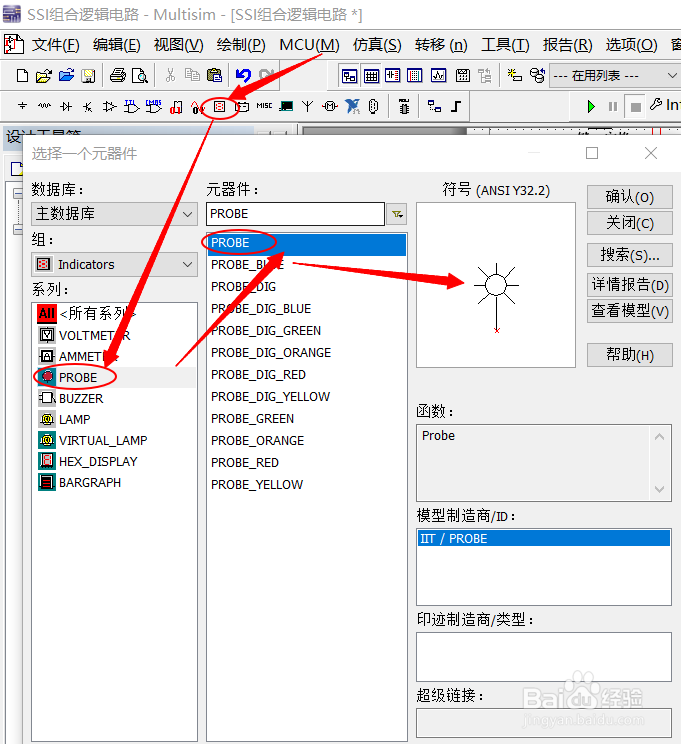Place a Diode component
The image size is (681, 744).
66,106
